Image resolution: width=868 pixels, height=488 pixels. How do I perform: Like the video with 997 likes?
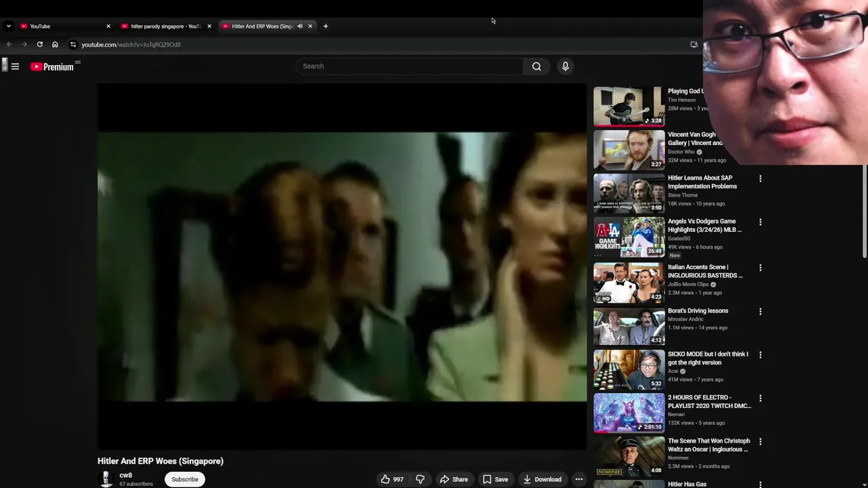[392, 479]
